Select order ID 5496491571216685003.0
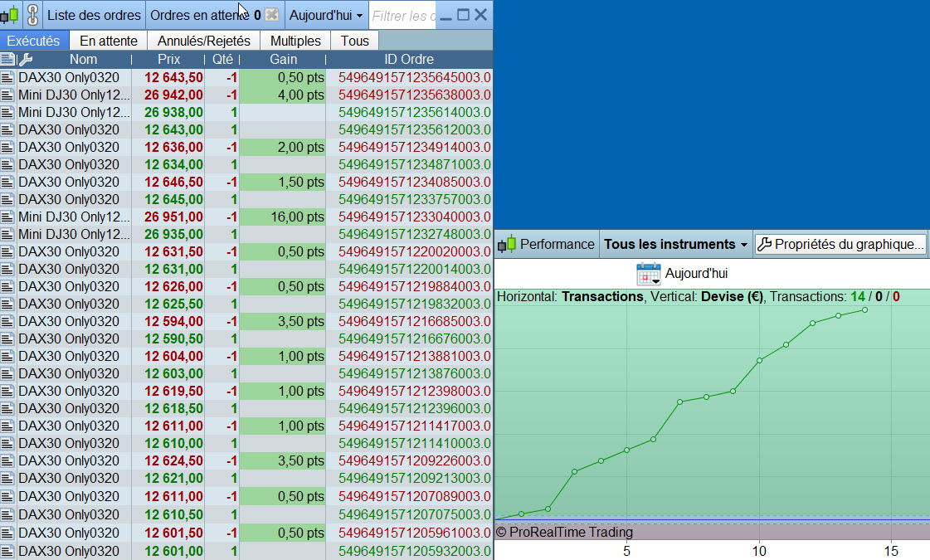The image size is (930, 560). pos(415,321)
